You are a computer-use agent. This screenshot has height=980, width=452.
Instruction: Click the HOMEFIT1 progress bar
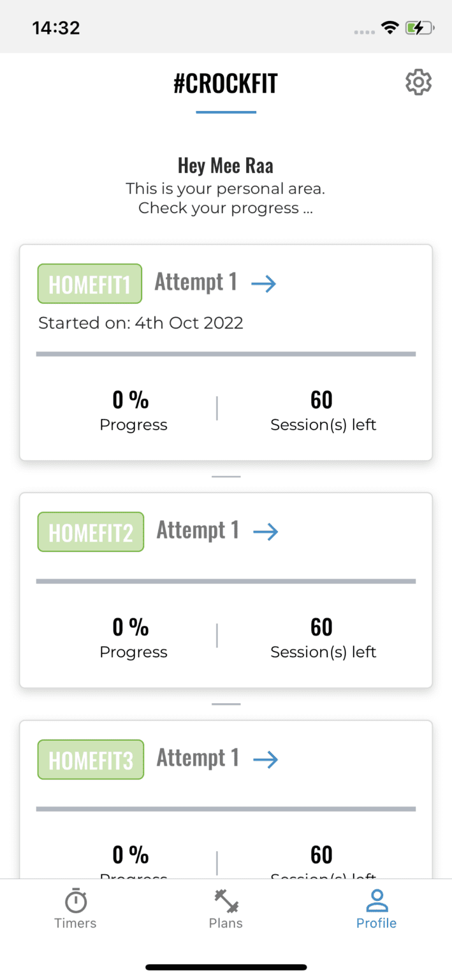(x=226, y=352)
